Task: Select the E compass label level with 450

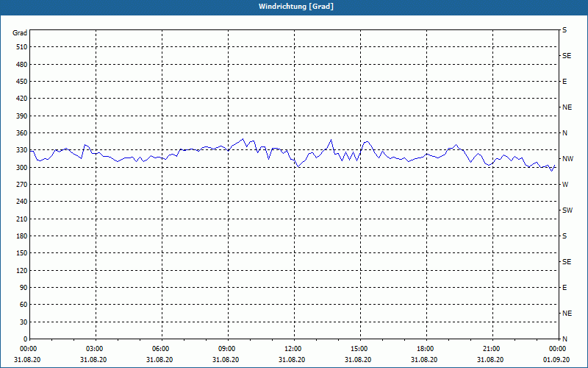Action: (564, 82)
